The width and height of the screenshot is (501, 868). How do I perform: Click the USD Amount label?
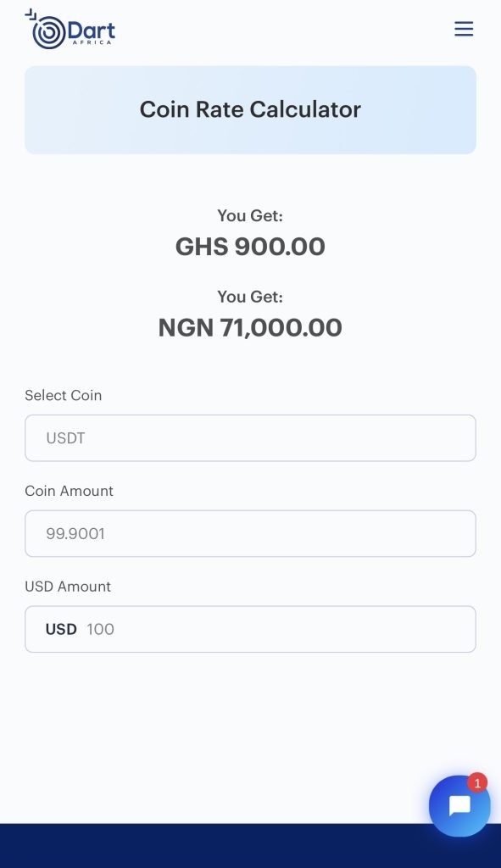pos(68,587)
